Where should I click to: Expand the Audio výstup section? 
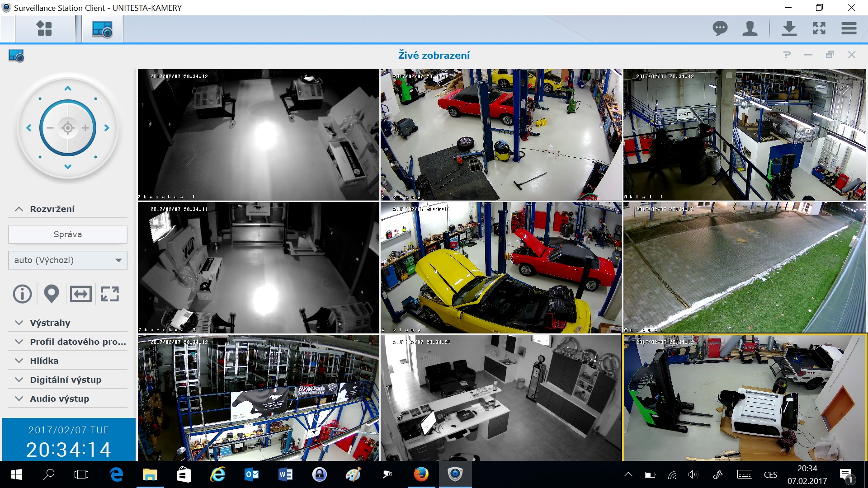(x=59, y=399)
